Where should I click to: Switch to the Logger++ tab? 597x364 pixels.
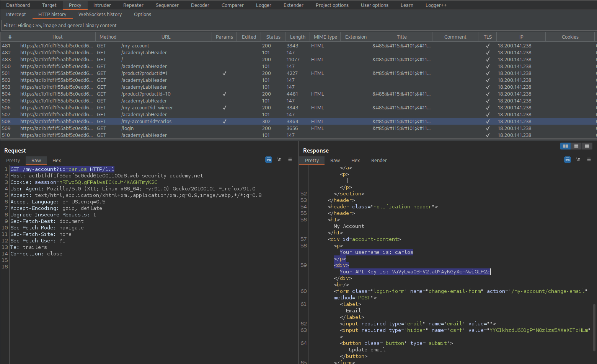(x=436, y=5)
